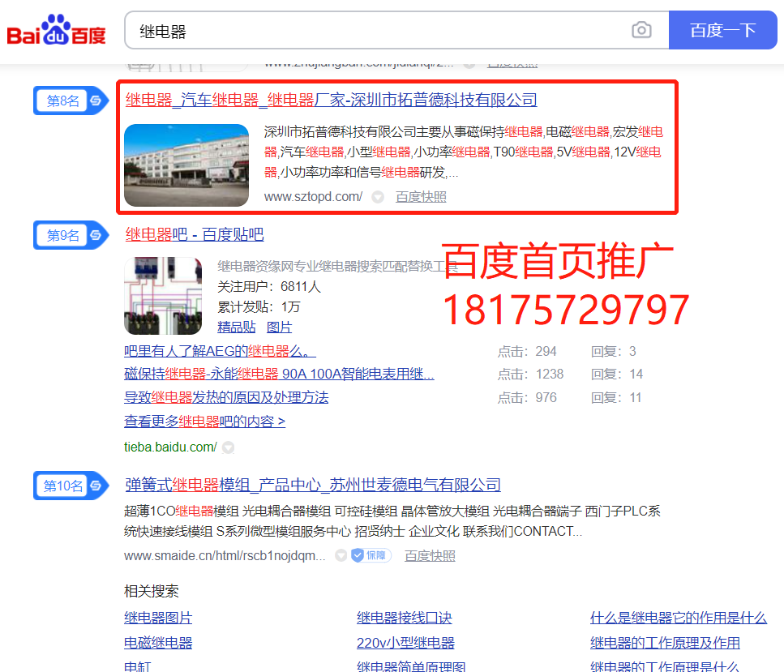This screenshot has height=672, width=784.
Task: Click the 相关搜索 heading
Action: (152, 591)
